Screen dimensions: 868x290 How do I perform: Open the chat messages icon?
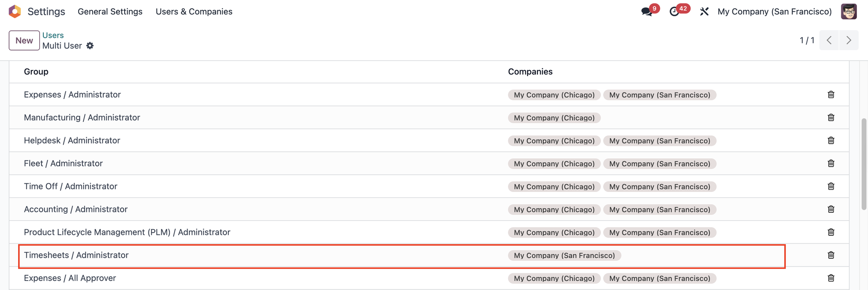pyautogui.click(x=647, y=12)
